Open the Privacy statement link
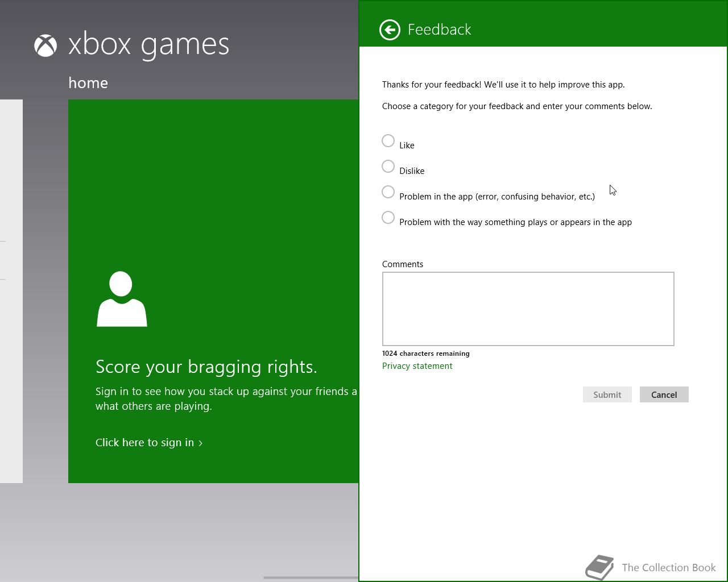The height and width of the screenshot is (582, 728). click(x=417, y=366)
